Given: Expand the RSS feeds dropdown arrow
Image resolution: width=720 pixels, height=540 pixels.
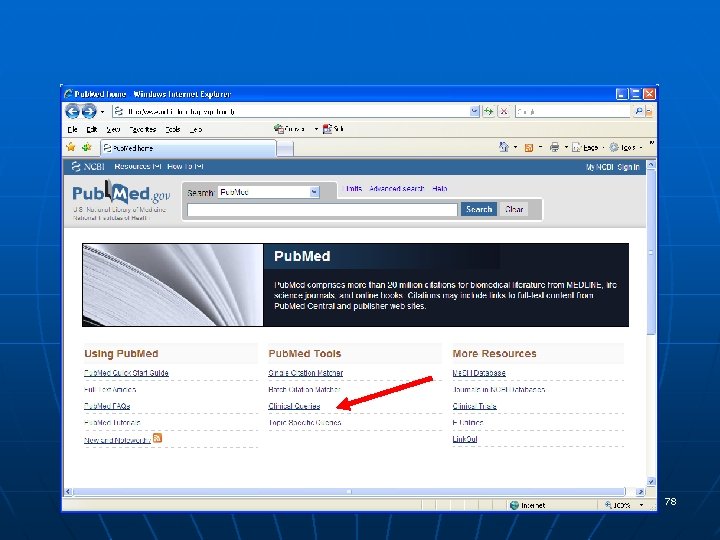Looking at the screenshot, I should click(540, 147).
